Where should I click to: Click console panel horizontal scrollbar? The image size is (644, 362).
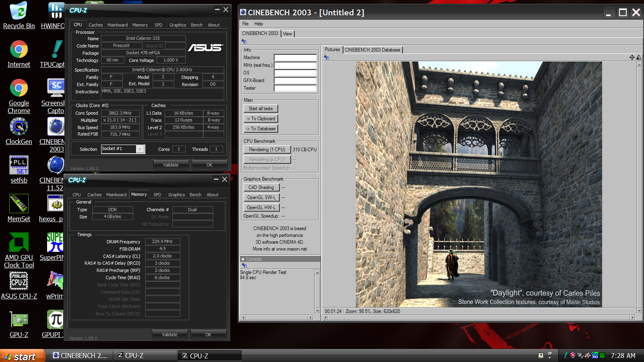click(277, 317)
